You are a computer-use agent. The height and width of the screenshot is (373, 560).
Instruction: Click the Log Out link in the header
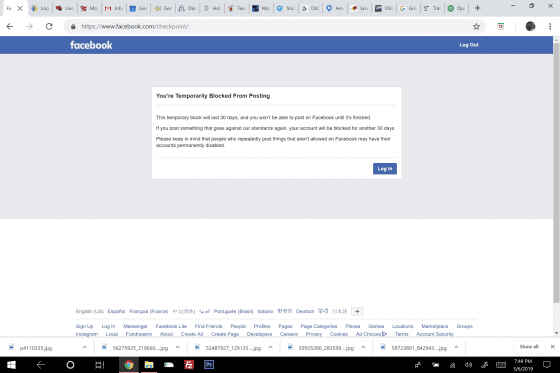pyautogui.click(x=469, y=45)
